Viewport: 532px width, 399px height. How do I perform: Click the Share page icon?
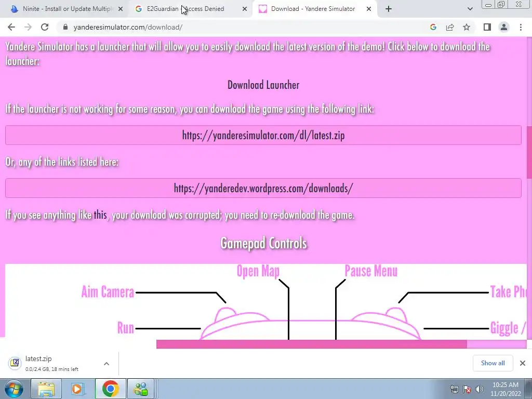(450, 27)
